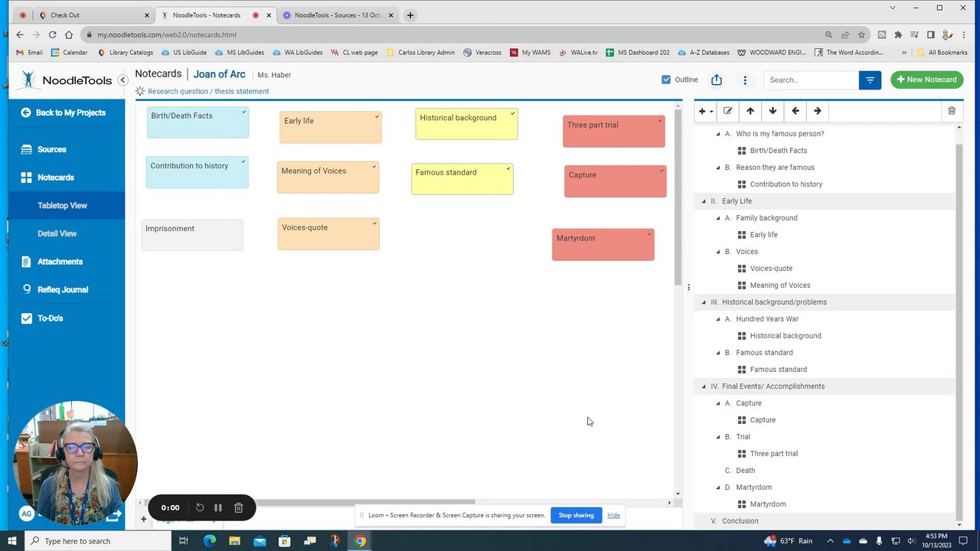
Task: Switch to NoodleTools - Sources browser tab
Action: point(337,15)
